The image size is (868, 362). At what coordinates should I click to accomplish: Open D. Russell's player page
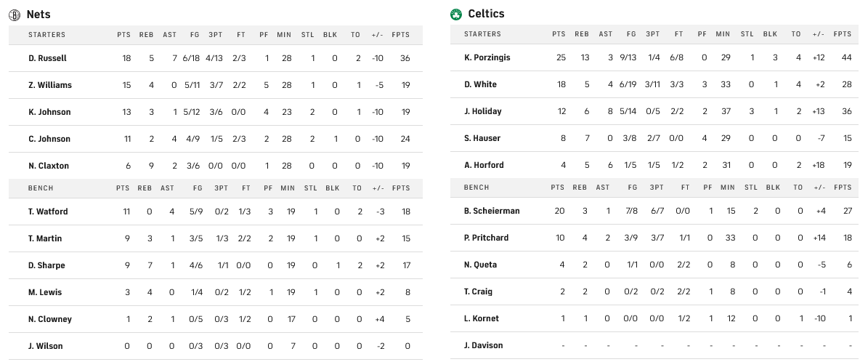click(x=47, y=58)
